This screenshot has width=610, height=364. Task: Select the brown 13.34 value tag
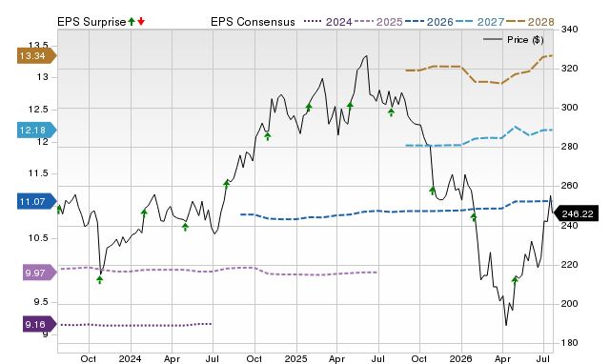pos(36,55)
